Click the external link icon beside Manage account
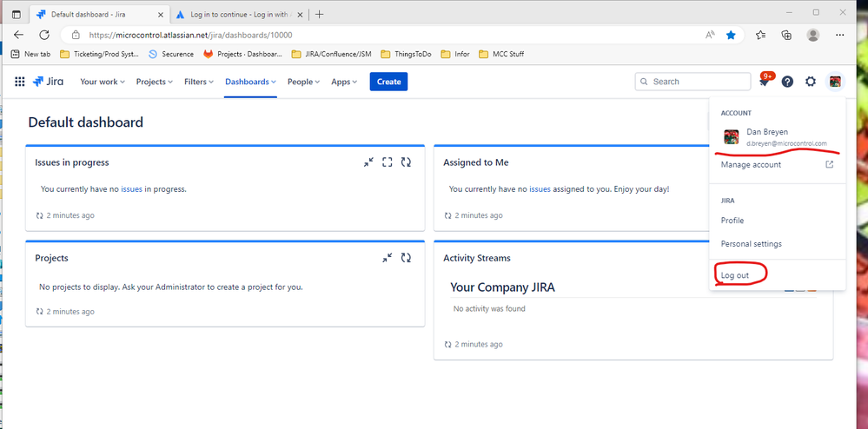The height and width of the screenshot is (429, 868). coord(829,164)
